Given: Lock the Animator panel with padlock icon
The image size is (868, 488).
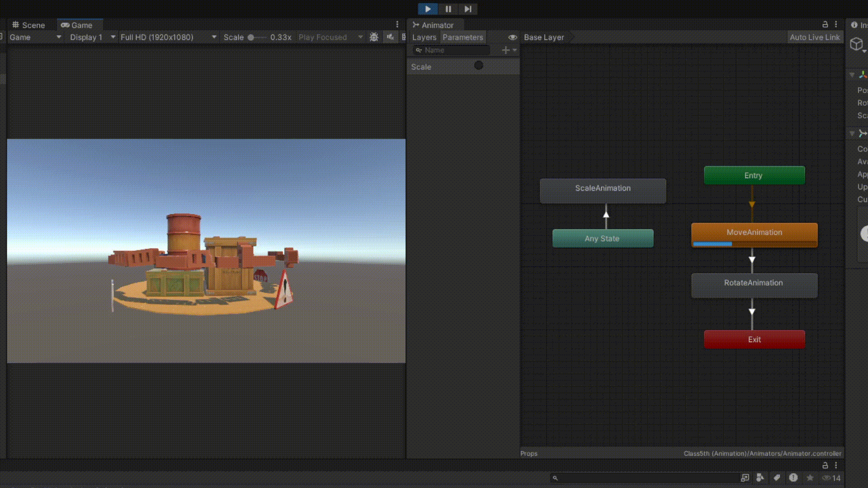Looking at the screenshot, I should pos(825,24).
